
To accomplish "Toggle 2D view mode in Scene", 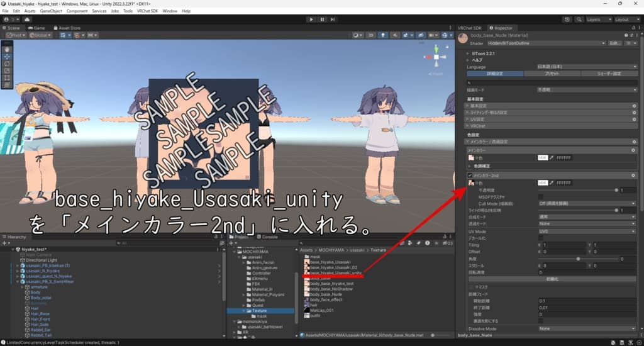I will (371, 35).
